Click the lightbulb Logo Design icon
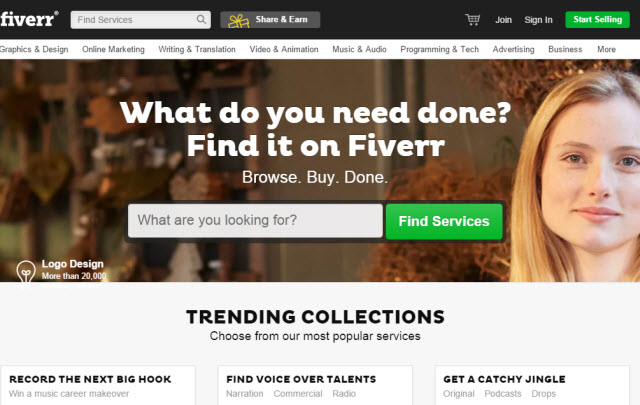 [26, 271]
